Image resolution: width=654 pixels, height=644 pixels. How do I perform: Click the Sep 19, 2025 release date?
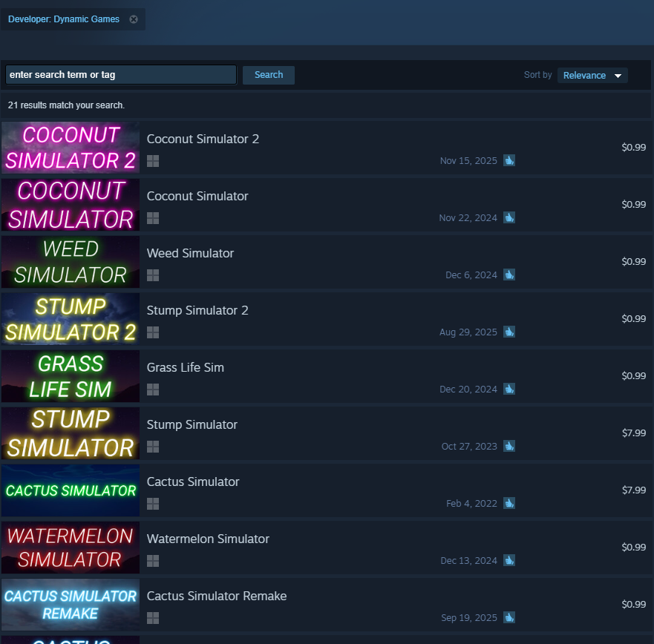point(469,617)
